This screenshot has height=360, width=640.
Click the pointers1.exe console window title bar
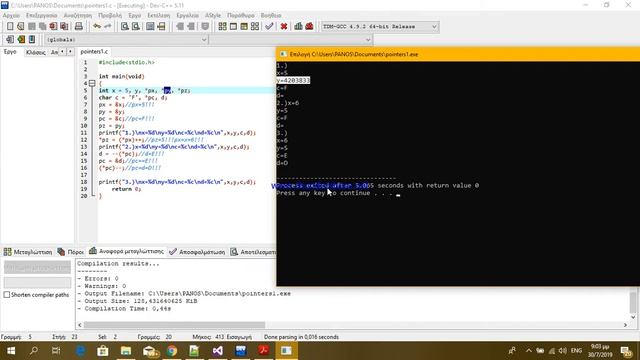pyautogui.click(x=458, y=54)
